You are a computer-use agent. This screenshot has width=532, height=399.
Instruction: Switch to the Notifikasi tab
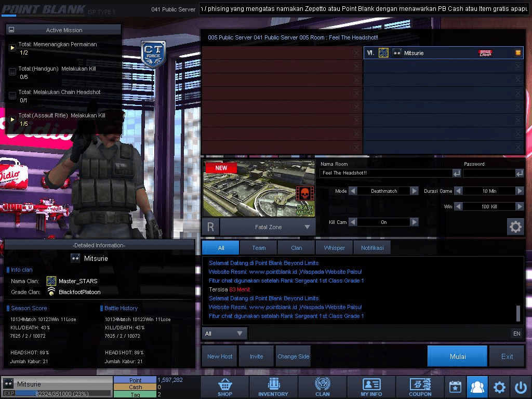[x=372, y=248]
